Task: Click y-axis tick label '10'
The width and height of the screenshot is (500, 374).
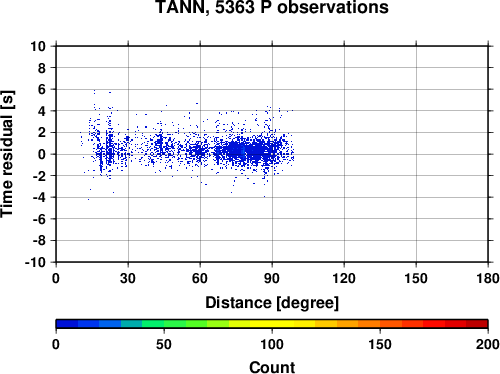Action: point(38,46)
